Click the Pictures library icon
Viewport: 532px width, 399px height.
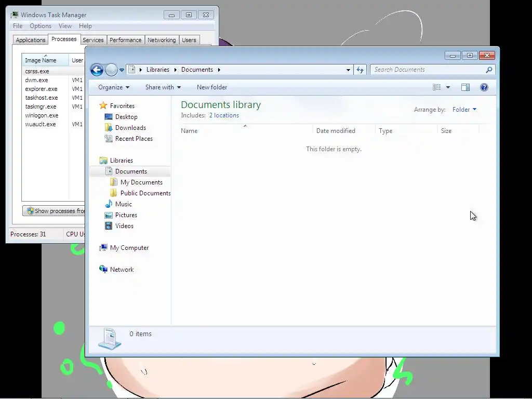point(109,215)
